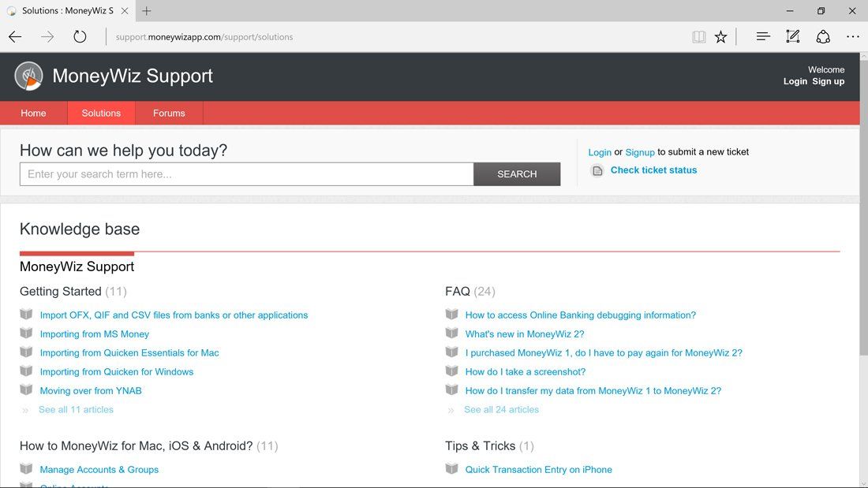868x488 pixels.
Task: Open Importing from MS Money article
Action: (94, 333)
